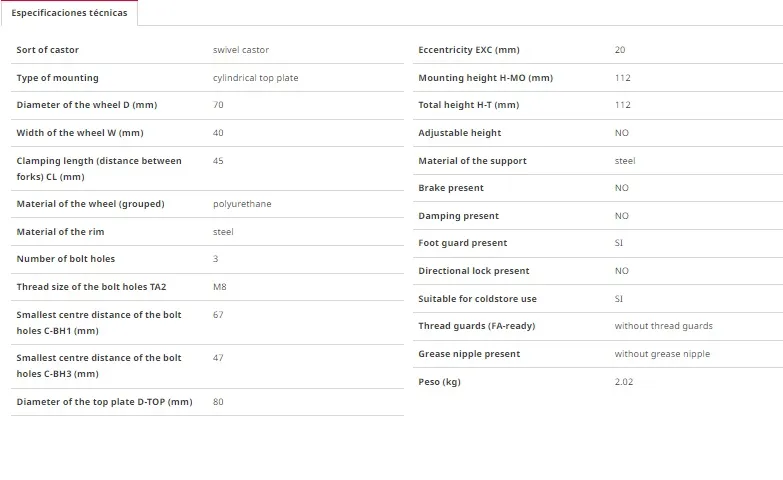The width and height of the screenshot is (783, 480).
Task: Click the 'M8' thread size value
Action: click(x=220, y=287)
